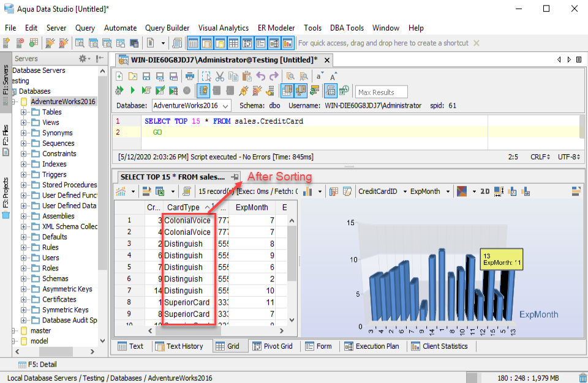The image size is (588, 383).
Task: Toggle the 2D chart view button
Action: click(484, 191)
